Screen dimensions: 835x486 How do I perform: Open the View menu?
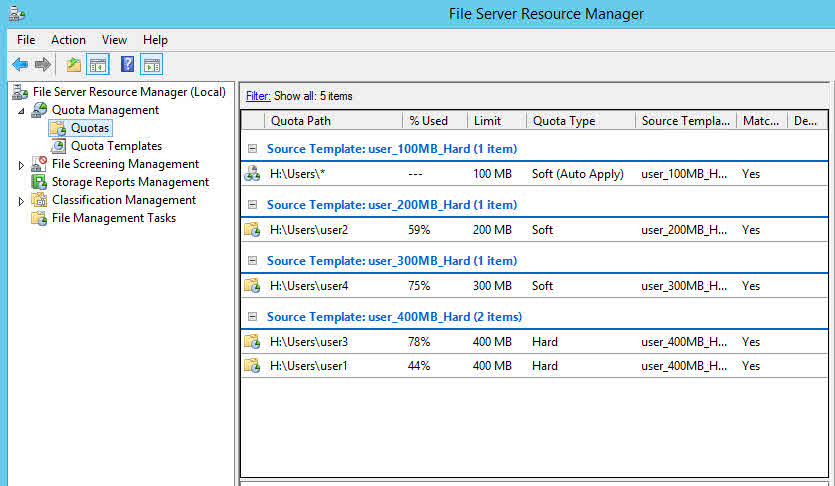[x=114, y=40]
